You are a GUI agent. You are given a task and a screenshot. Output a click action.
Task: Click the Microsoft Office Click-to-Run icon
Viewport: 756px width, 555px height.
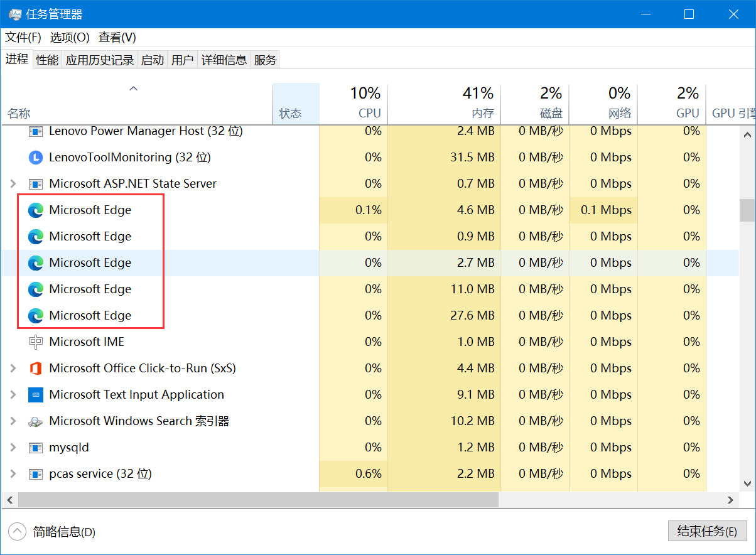pos(36,369)
